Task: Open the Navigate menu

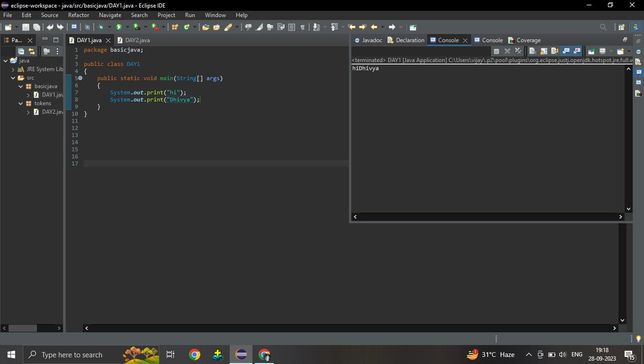Action: point(110,15)
